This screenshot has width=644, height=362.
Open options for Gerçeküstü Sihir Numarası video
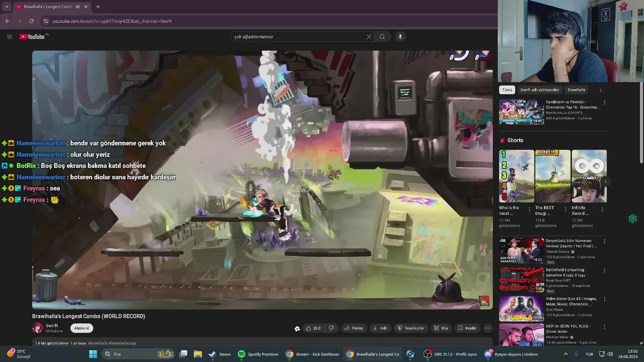tap(604, 241)
